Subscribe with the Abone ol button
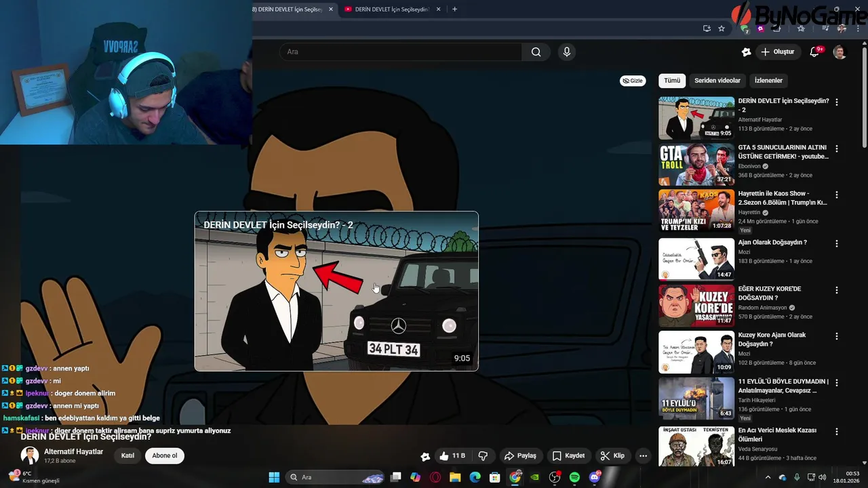The height and width of the screenshot is (488, 868). click(x=165, y=455)
